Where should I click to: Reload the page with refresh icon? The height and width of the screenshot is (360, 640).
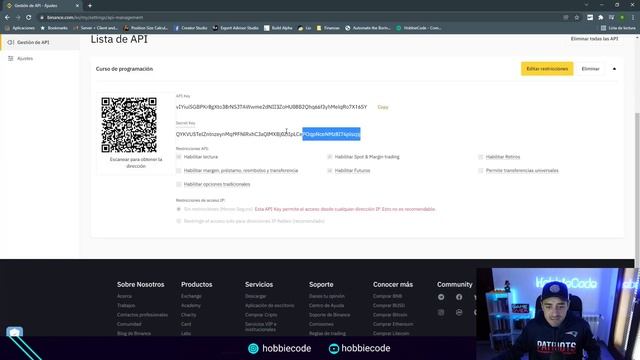[x=29, y=18]
